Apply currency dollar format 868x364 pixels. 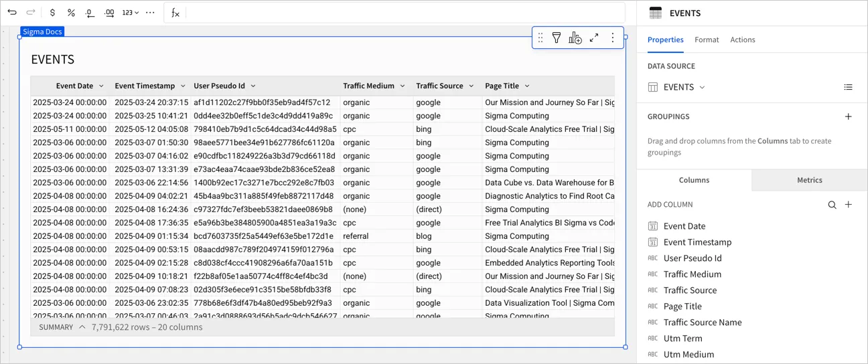click(52, 13)
